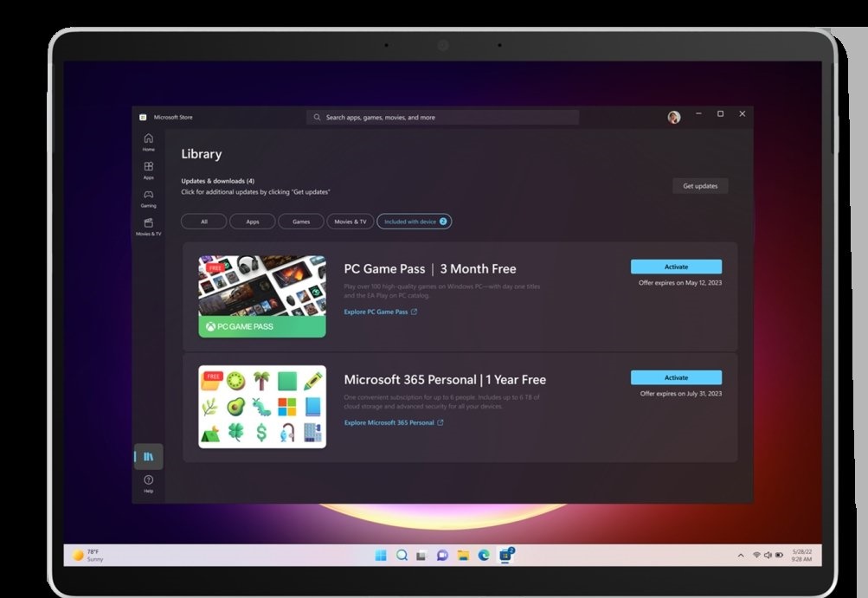The image size is (868, 598).
Task: Click the Microsoft Store logo in title bar
Action: click(143, 117)
